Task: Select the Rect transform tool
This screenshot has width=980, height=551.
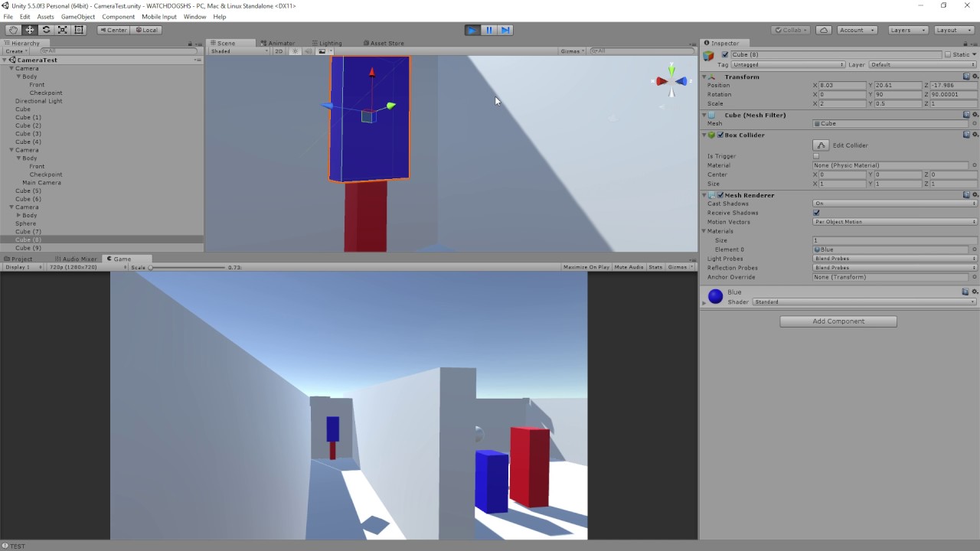Action: coord(79,30)
